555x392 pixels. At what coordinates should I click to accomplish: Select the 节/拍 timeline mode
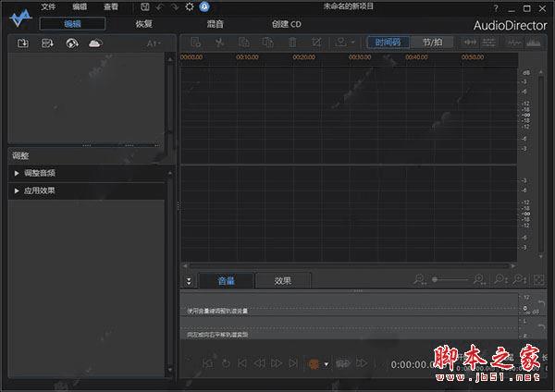pos(433,43)
